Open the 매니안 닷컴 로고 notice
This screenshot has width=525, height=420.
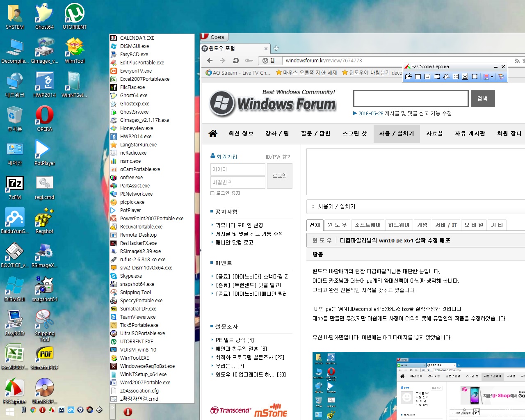point(235,242)
